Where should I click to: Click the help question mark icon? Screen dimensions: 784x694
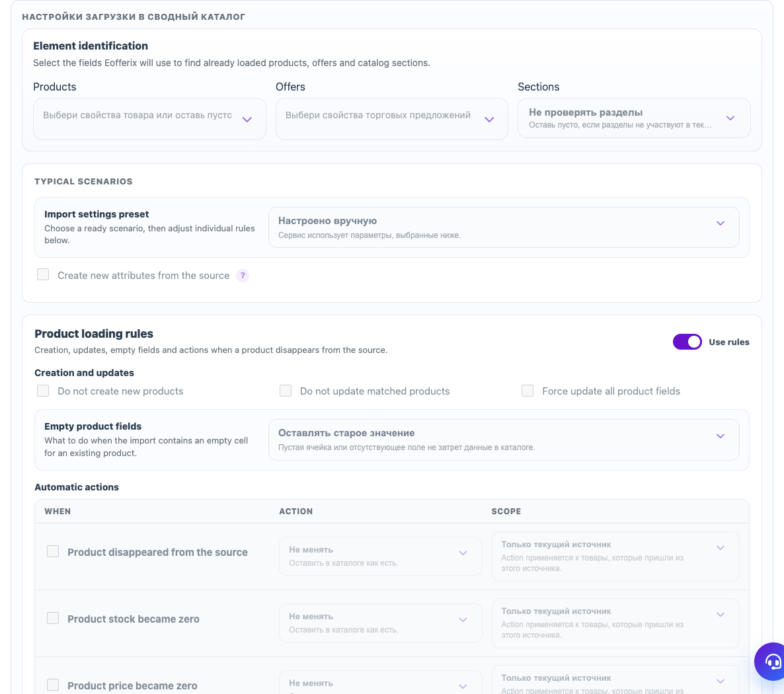pos(243,276)
